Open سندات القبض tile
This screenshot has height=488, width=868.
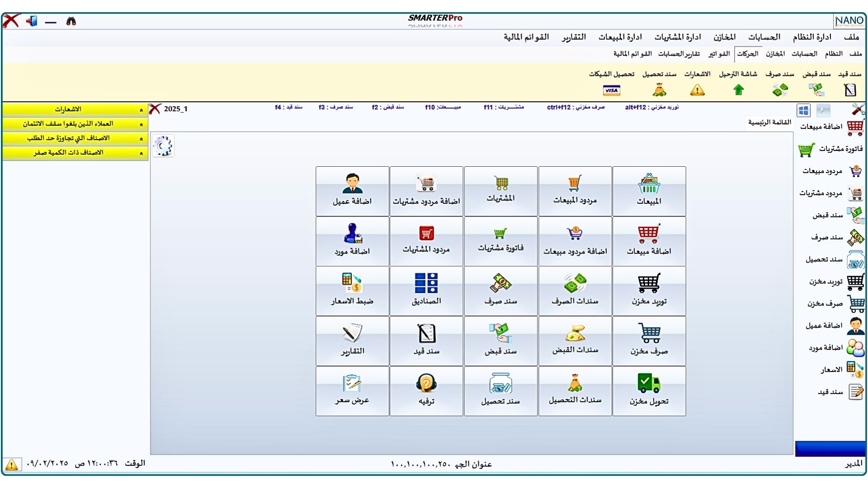[575, 341]
